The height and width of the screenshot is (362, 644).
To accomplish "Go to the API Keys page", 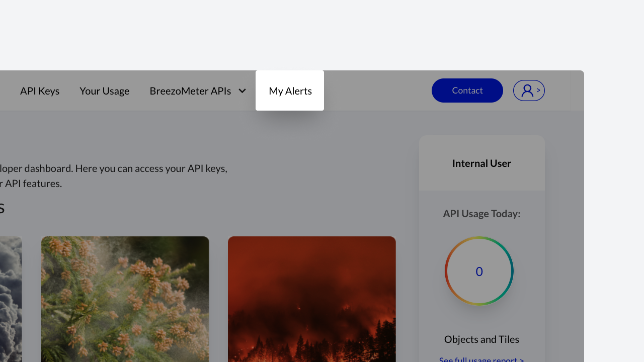I will (x=40, y=91).
